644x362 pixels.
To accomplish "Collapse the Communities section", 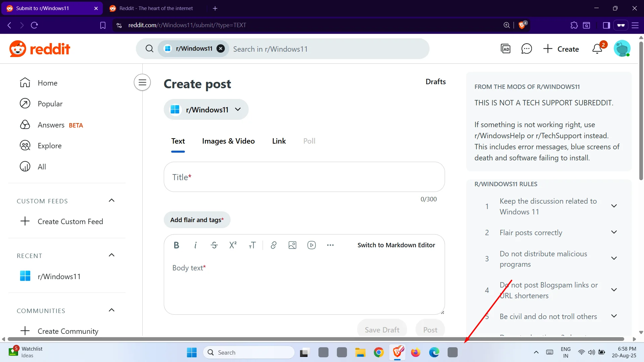I will [112, 310].
